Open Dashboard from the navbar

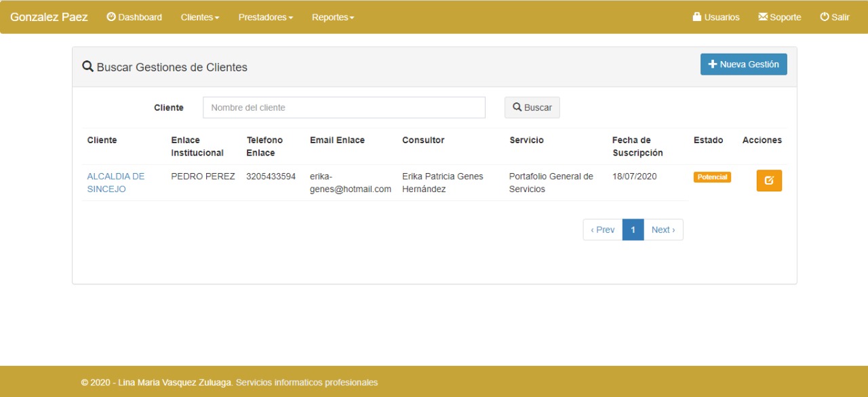pos(134,17)
